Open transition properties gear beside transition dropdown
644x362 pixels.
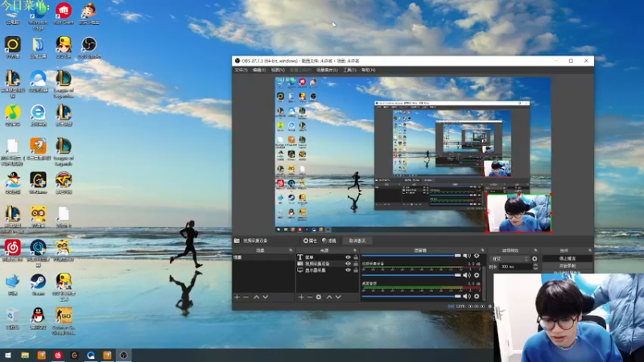535,259
